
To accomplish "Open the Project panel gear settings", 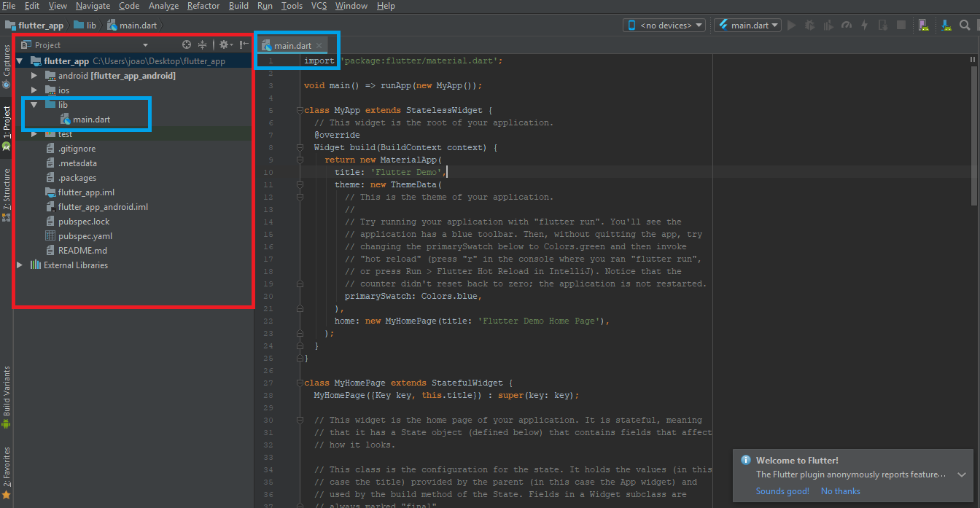I will click(x=225, y=44).
